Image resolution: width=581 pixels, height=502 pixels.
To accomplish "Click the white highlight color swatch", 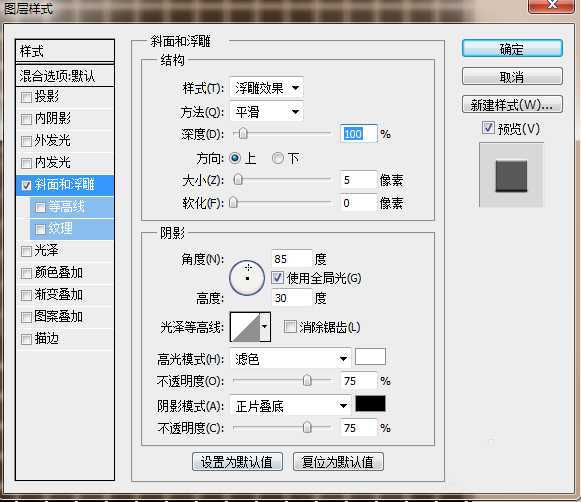I will click(x=370, y=357).
